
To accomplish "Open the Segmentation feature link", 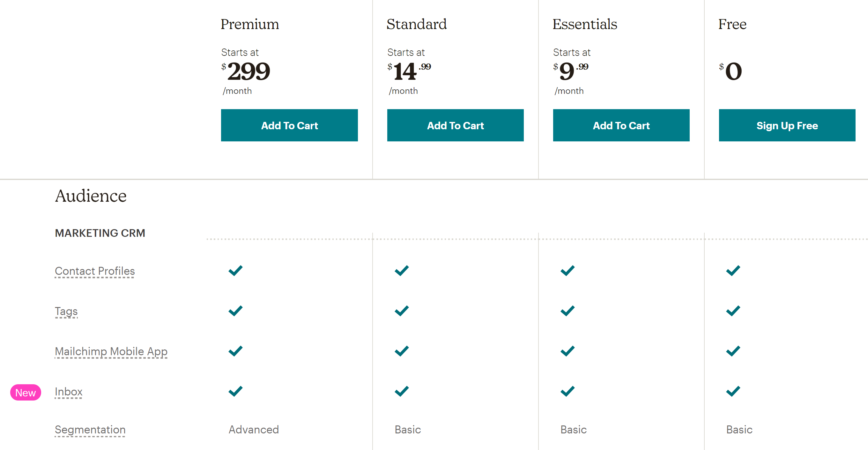I will [x=90, y=430].
